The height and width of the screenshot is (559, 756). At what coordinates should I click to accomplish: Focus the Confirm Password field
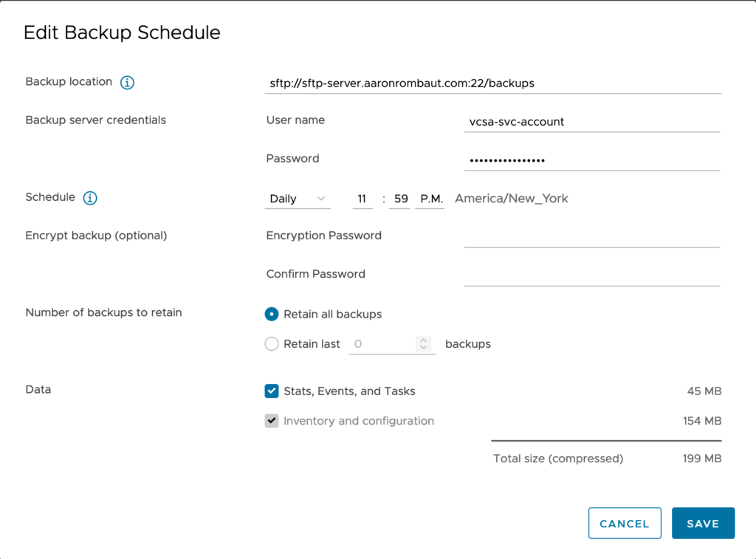tap(591, 275)
